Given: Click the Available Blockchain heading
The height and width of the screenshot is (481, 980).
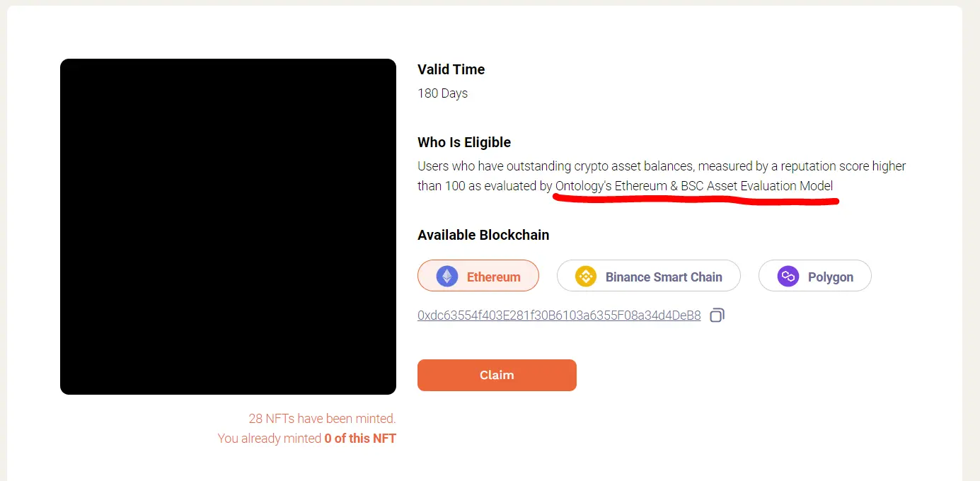Looking at the screenshot, I should coord(483,235).
